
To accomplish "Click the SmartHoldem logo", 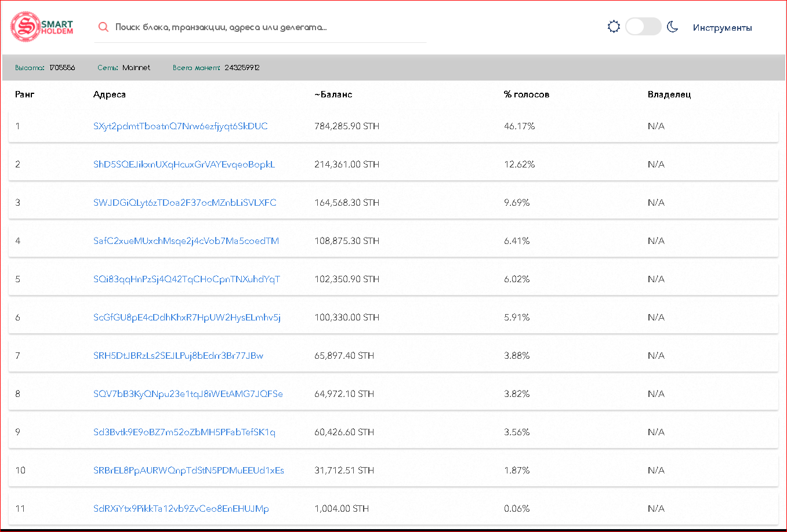I will coord(42,27).
